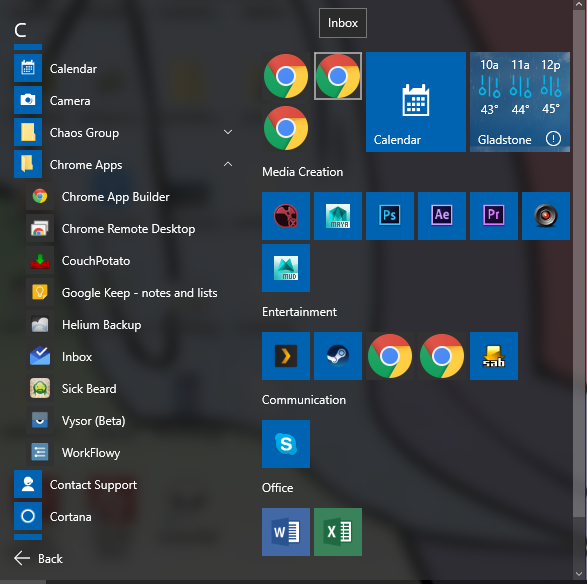Click the Communication group heading
Viewport: 587px width, 584px height.
coord(304,400)
